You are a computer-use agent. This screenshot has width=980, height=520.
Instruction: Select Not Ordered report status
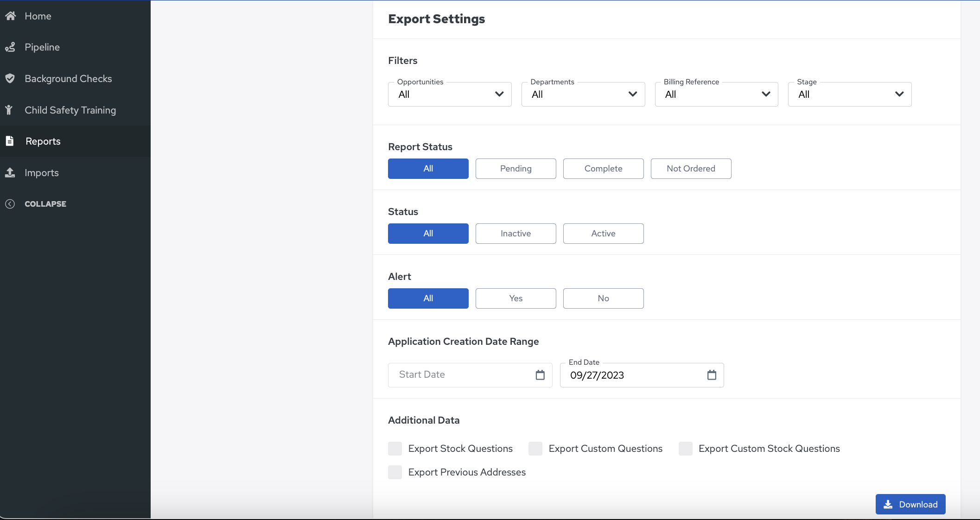tap(691, 169)
